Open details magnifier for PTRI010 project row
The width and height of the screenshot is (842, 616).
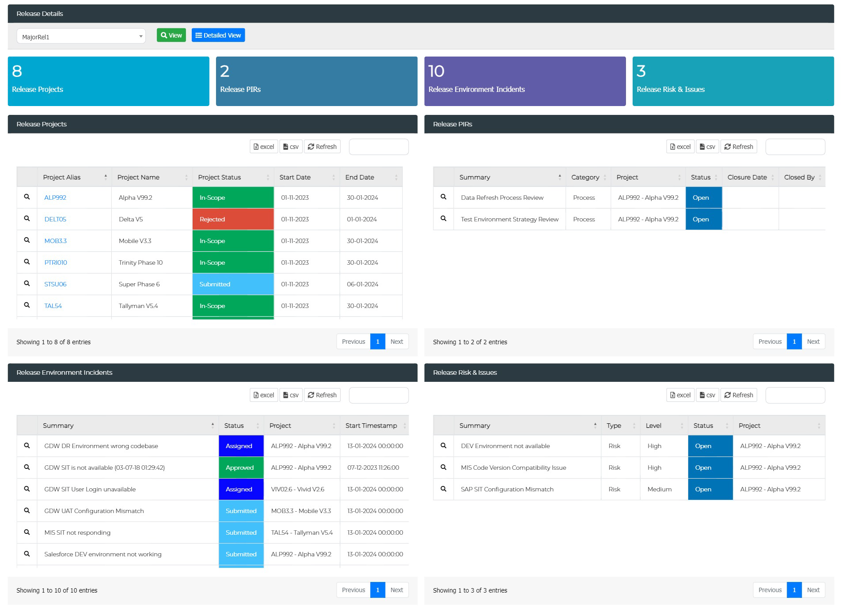(27, 262)
